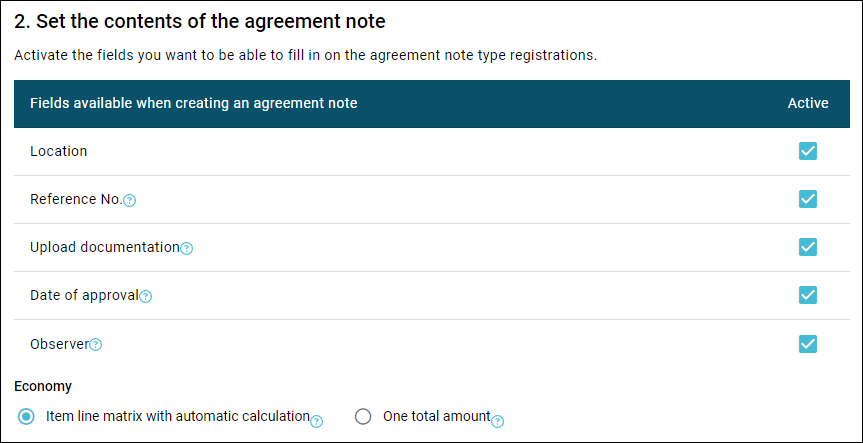The image size is (863, 443).
Task: Click the Observer label text
Action: (x=59, y=344)
